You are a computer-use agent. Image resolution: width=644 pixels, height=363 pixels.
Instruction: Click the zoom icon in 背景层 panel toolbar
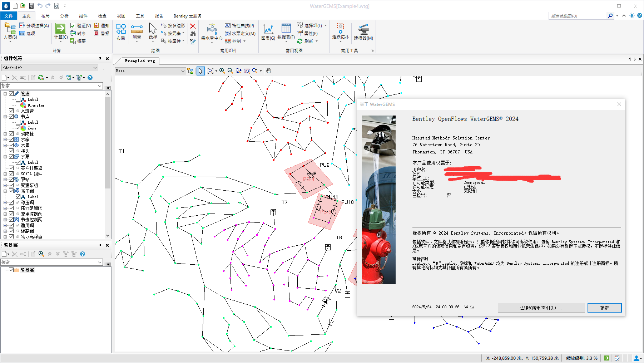(41, 254)
